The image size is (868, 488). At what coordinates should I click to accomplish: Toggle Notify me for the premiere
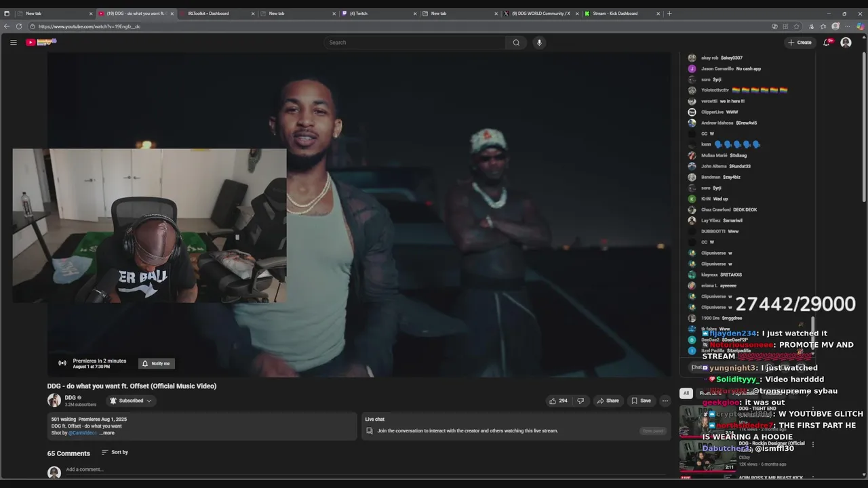pyautogui.click(x=156, y=363)
